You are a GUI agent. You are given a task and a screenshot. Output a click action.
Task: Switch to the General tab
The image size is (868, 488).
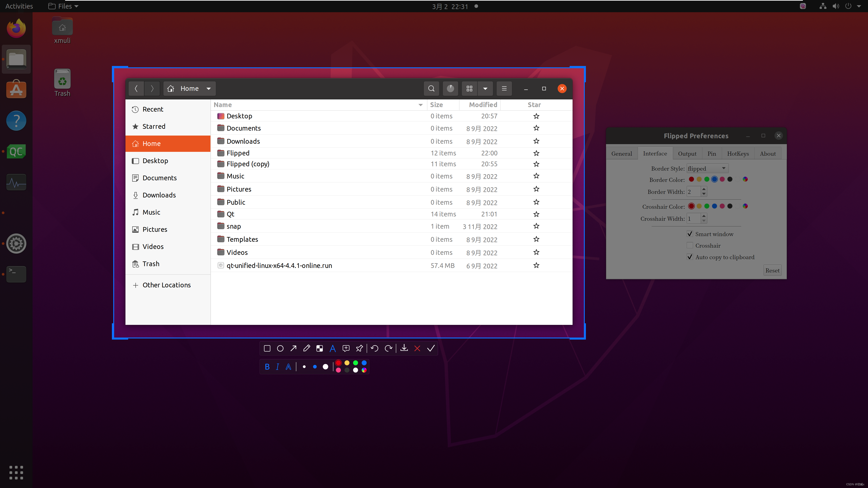pos(621,154)
